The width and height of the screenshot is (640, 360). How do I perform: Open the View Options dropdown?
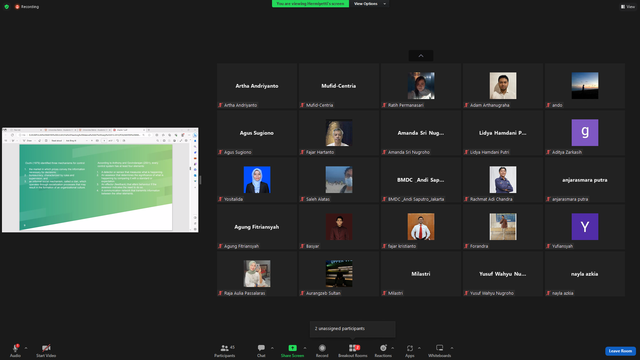(369, 4)
